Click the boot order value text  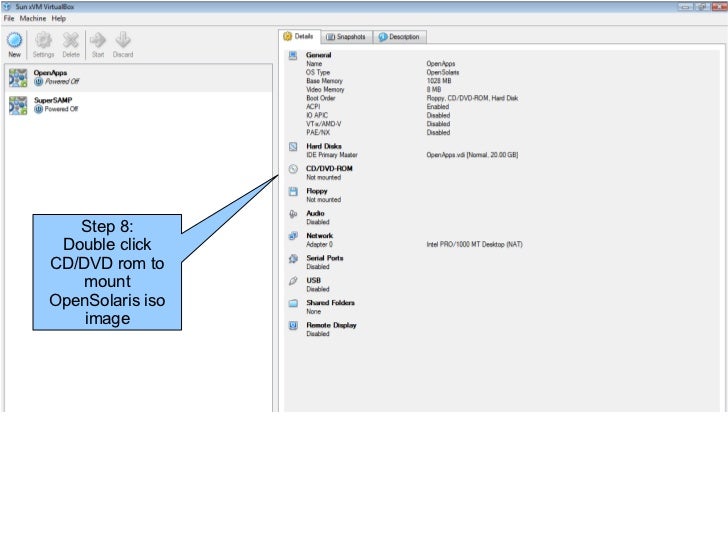(472, 98)
